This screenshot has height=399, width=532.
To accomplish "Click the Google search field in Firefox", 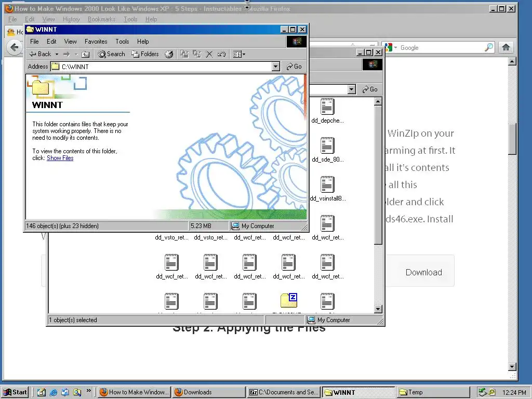I will coord(441,47).
